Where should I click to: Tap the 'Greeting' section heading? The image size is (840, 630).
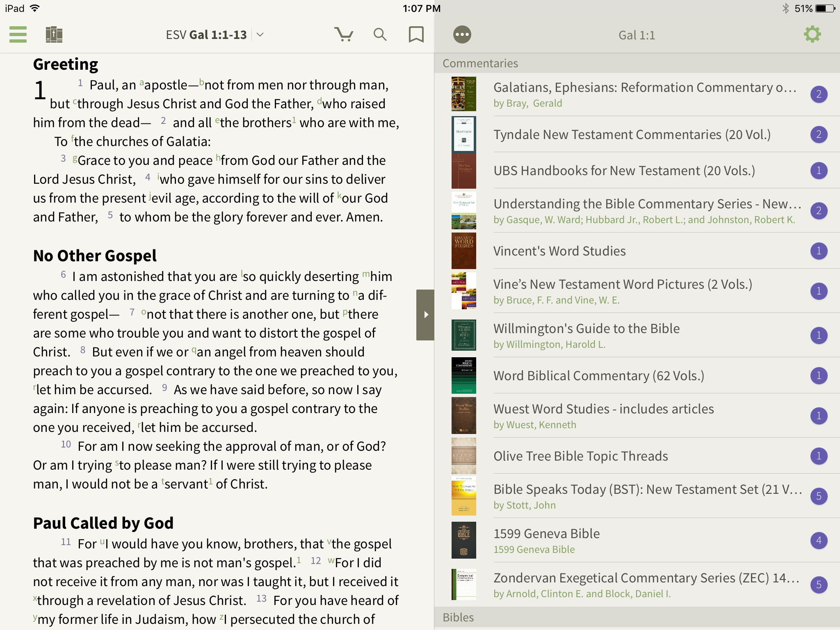click(66, 64)
